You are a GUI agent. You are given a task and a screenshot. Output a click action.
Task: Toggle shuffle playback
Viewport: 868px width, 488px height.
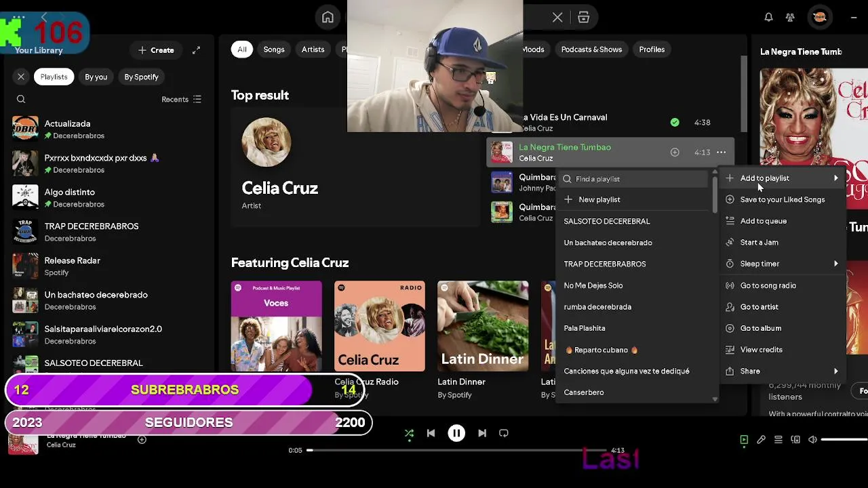tap(409, 433)
